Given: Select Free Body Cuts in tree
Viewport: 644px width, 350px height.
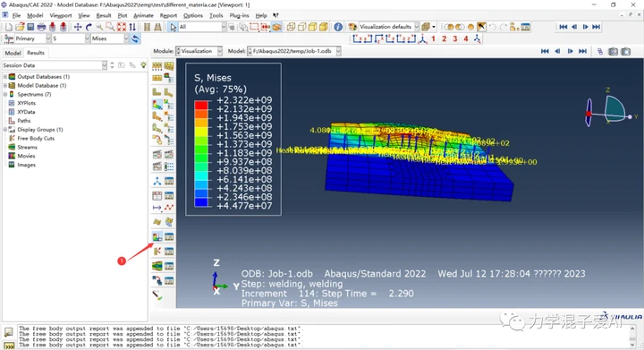Looking at the screenshot, I should click(36, 139).
